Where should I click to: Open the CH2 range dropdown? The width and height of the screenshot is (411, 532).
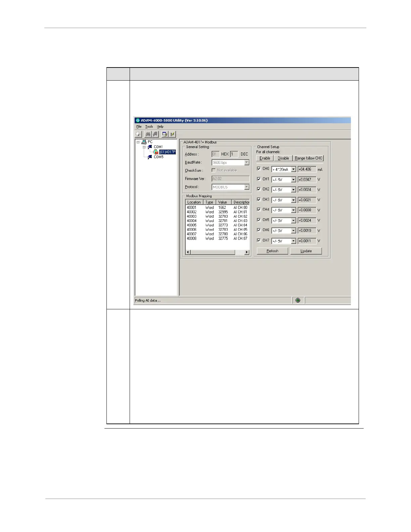pyautogui.click(x=293, y=190)
